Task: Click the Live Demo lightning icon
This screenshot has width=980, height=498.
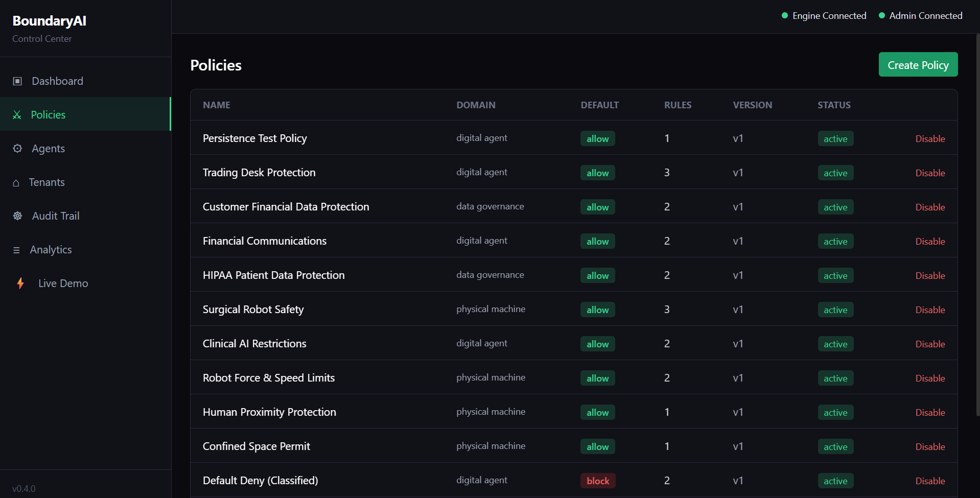Action: (x=20, y=283)
